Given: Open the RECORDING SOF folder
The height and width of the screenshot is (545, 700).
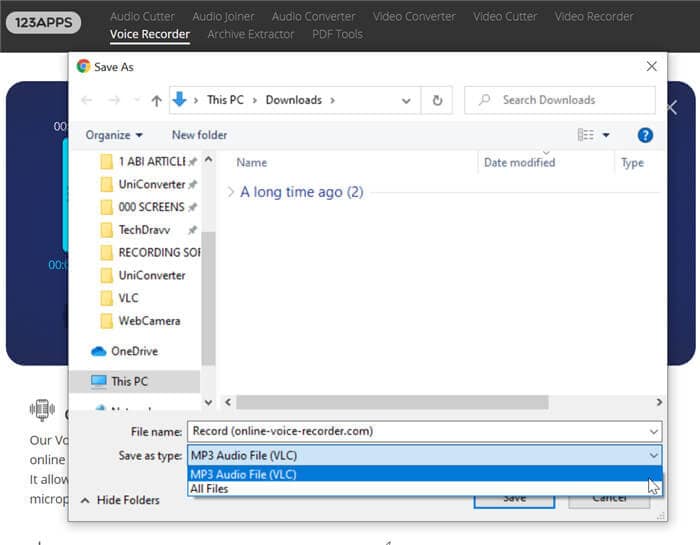Looking at the screenshot, I should click(150, 253).
